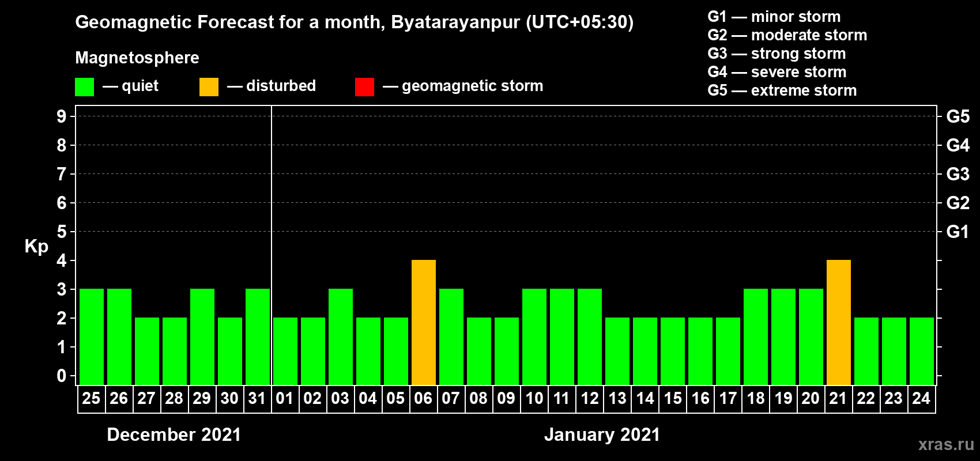Viewport: 980px width, 461px height.
Task: Click the 'G2 — moderate storm' text
Action: click(787, 35)
